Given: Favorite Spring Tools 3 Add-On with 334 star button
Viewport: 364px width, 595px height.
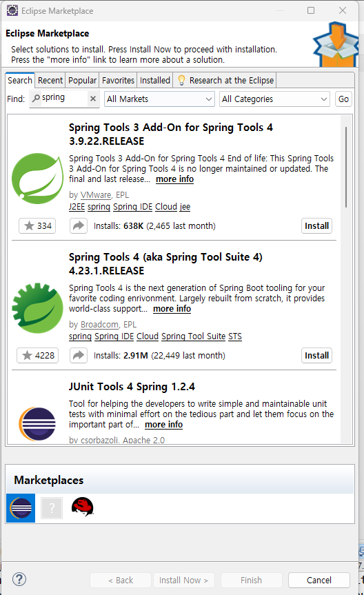Looking at the screenshot, I should pyautogui.click(x=37, y=225).
